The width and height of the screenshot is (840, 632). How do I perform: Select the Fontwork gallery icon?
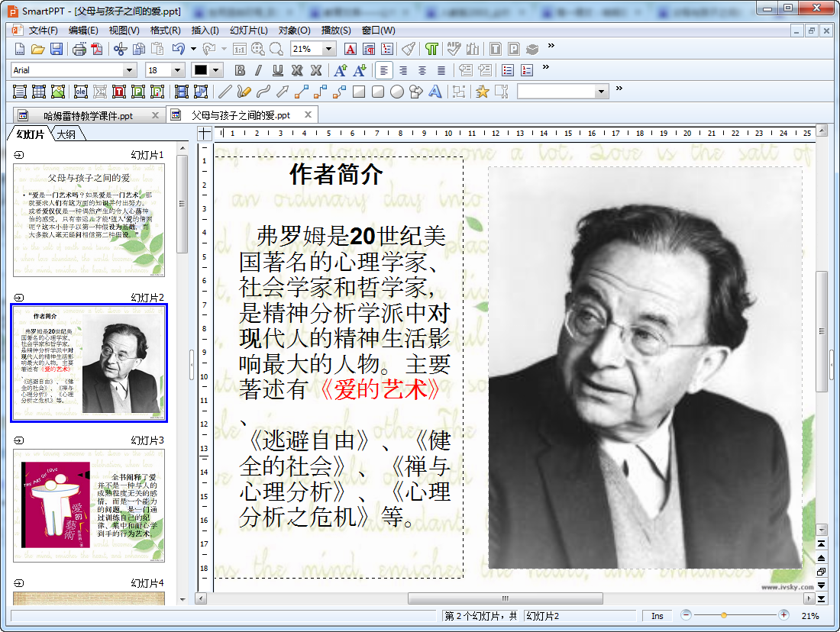point(435,92)
